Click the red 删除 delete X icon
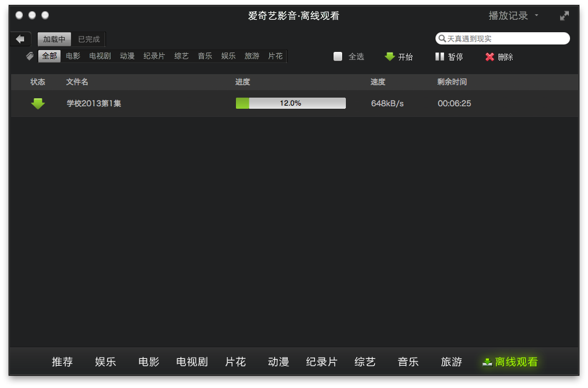 click(489, 57)
